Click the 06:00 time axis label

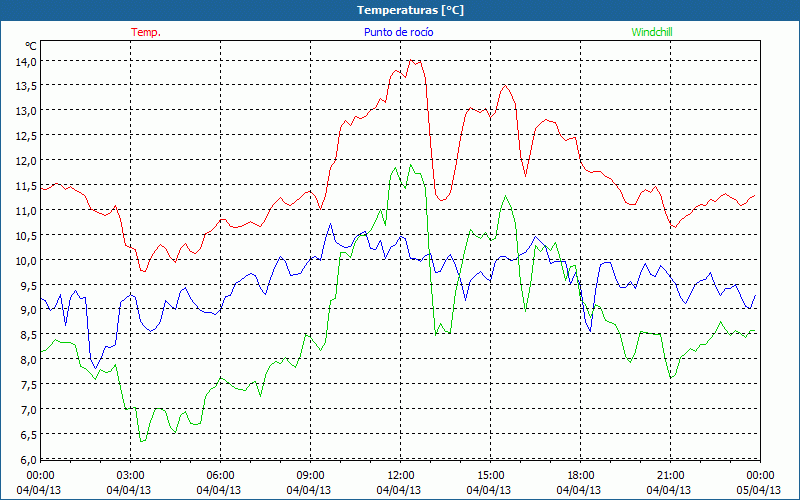click(x=220, y=475)
